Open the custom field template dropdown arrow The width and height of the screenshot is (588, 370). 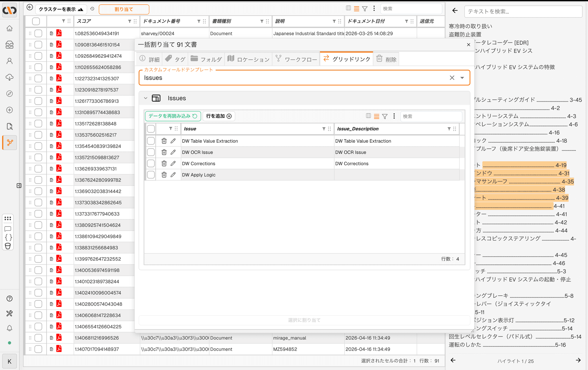click(x=462, y=78)
